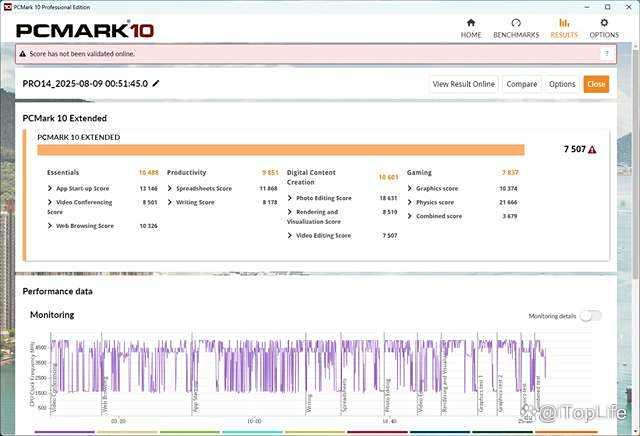Click the Monitoring heading
The image size is (640, 436).
[x=52, y=315]
